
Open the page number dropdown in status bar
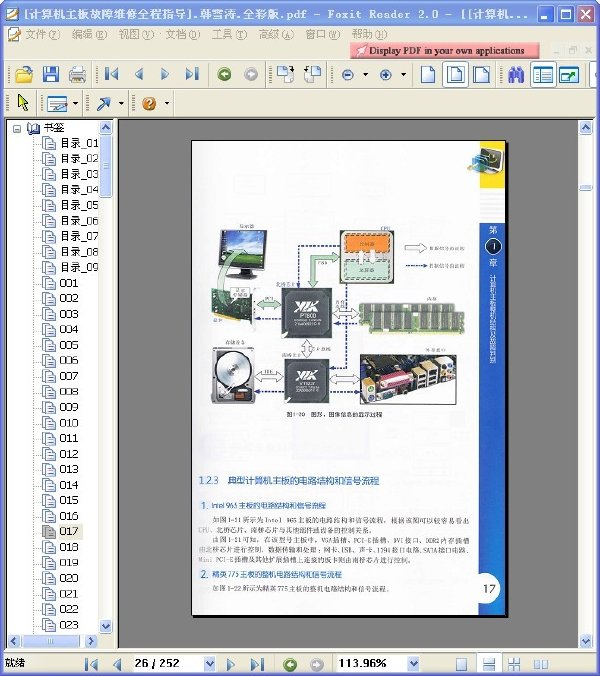(209, 663)
